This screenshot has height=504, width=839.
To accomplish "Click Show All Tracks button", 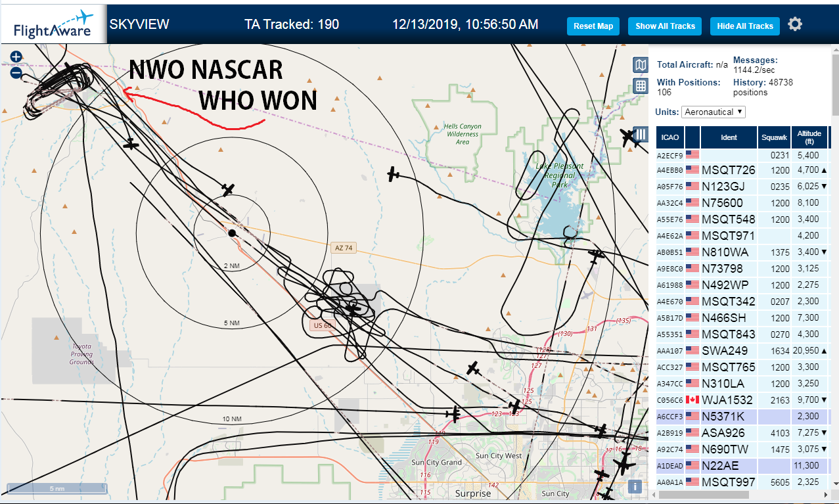I will tap(665, 26).
